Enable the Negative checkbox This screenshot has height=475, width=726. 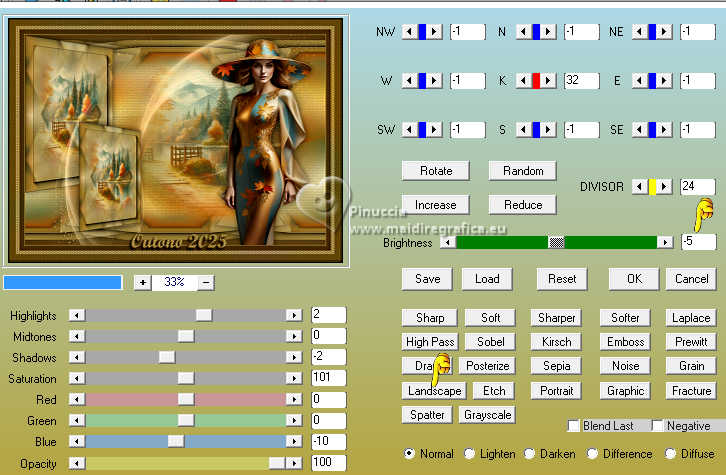point(657,425)
